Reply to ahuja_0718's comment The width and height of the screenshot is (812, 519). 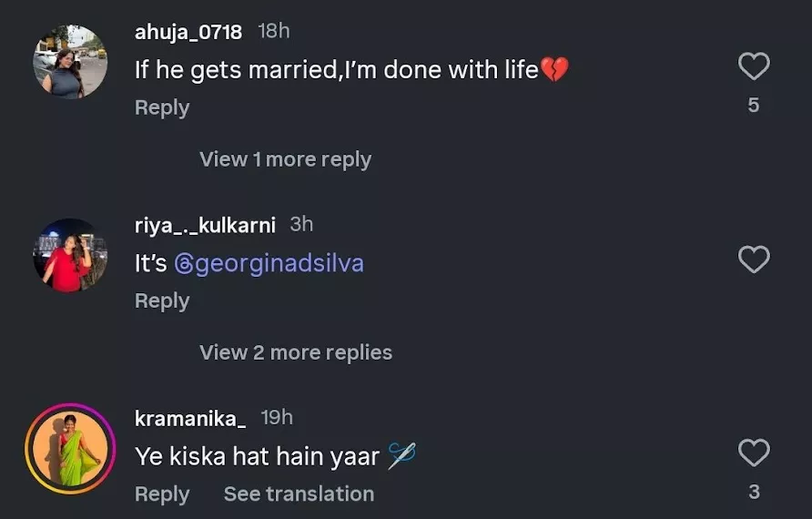(162, 107)
